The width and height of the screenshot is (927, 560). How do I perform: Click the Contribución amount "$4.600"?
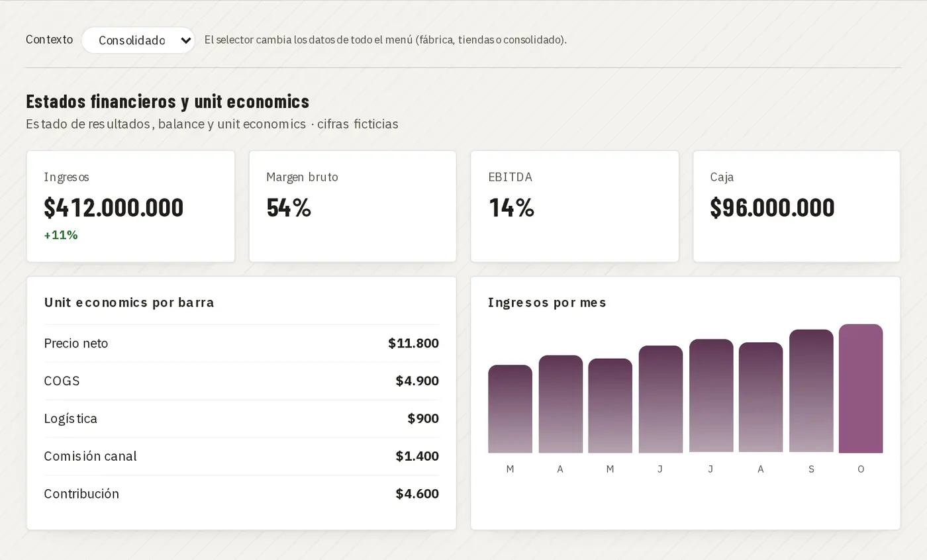click(417, 494)
